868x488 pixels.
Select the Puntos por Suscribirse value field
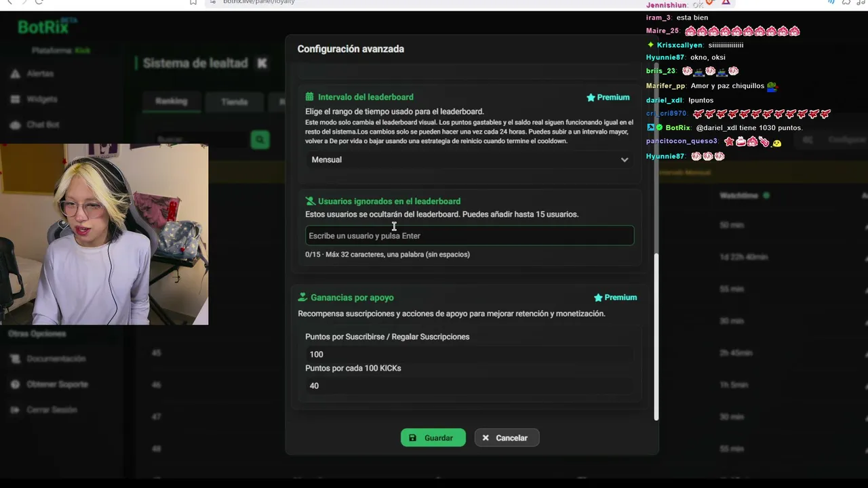(x=469, y=354)
